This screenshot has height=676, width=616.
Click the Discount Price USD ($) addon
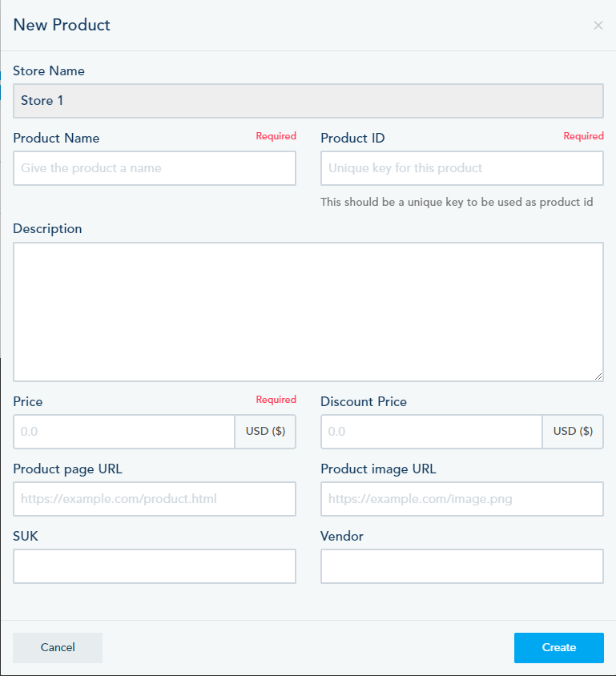[x=573, y=432]
